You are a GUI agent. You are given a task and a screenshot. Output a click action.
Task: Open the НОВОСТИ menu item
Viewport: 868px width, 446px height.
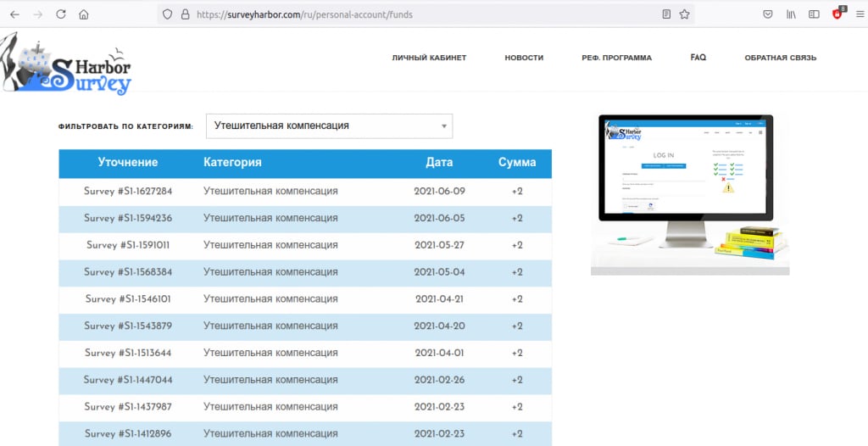(524, 58)
